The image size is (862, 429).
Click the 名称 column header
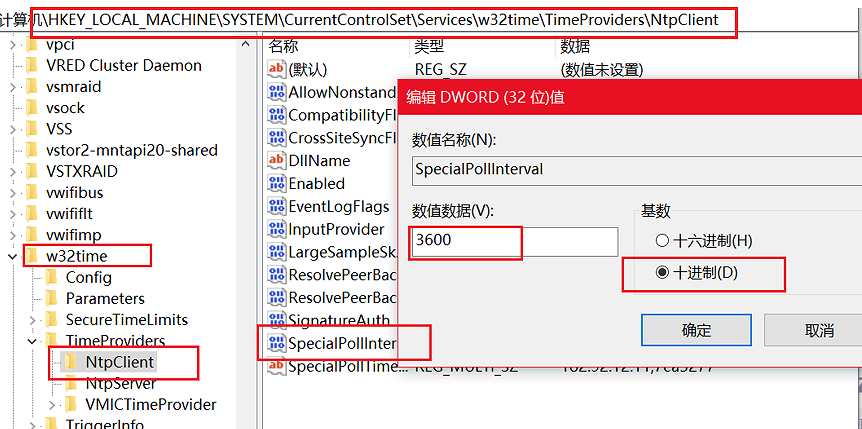click(284, 46)
